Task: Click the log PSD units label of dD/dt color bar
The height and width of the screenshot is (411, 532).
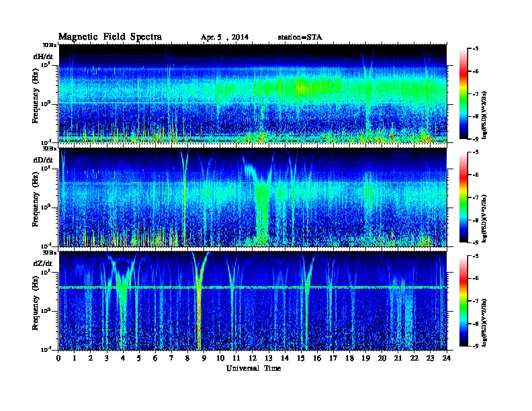Action: (485, 218)
